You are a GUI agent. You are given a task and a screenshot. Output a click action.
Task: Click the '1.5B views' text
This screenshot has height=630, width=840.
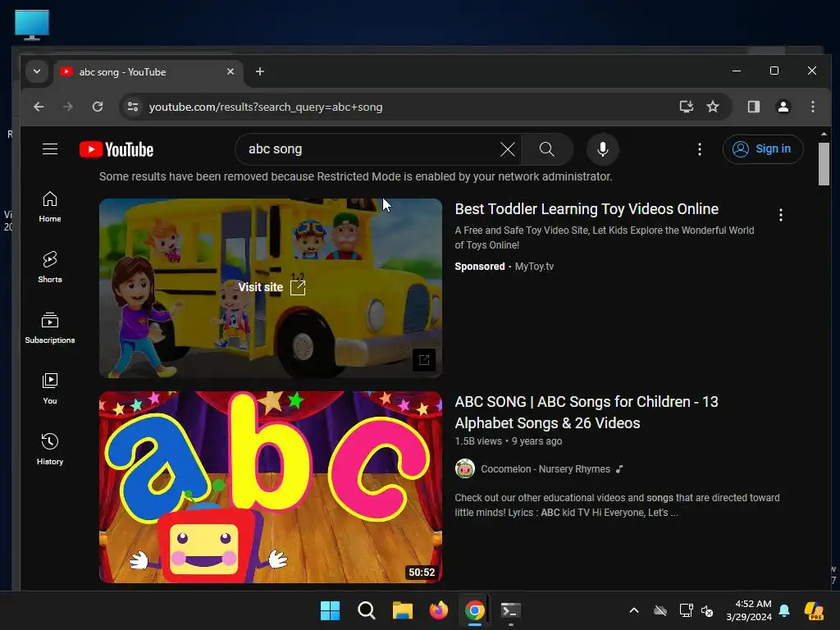[478, 441]
